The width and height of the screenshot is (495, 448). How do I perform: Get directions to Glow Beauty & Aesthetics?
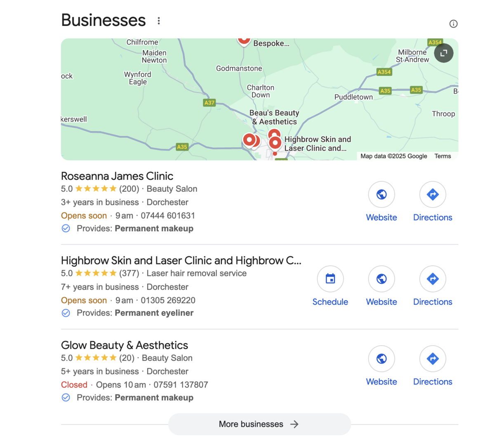coord(433,359)
